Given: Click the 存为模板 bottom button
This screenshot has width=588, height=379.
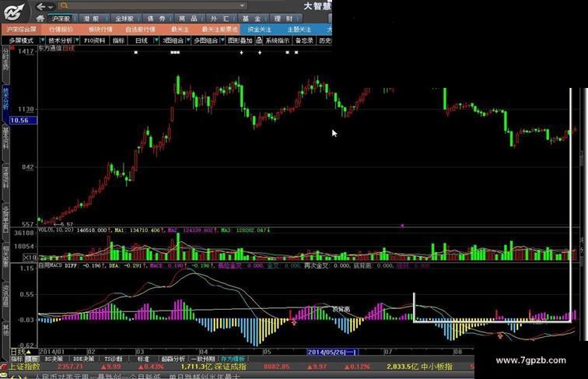Looking at the screenshot, I should click(x=233, y=359).
